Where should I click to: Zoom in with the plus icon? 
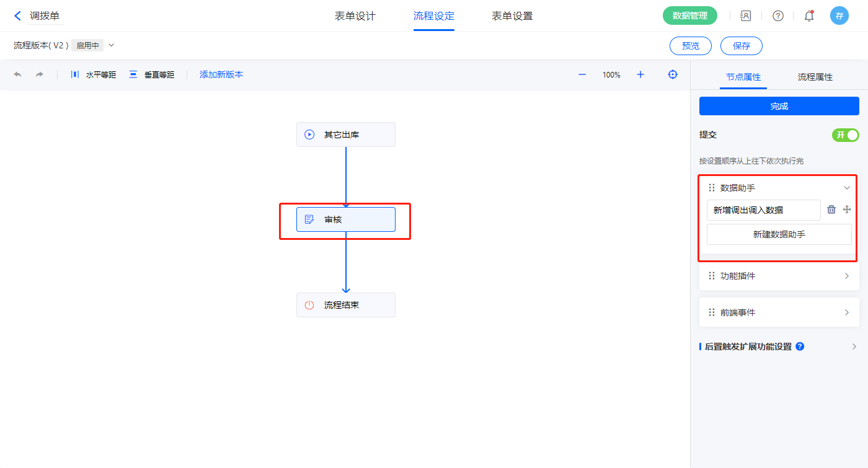(x=640, y=74)
